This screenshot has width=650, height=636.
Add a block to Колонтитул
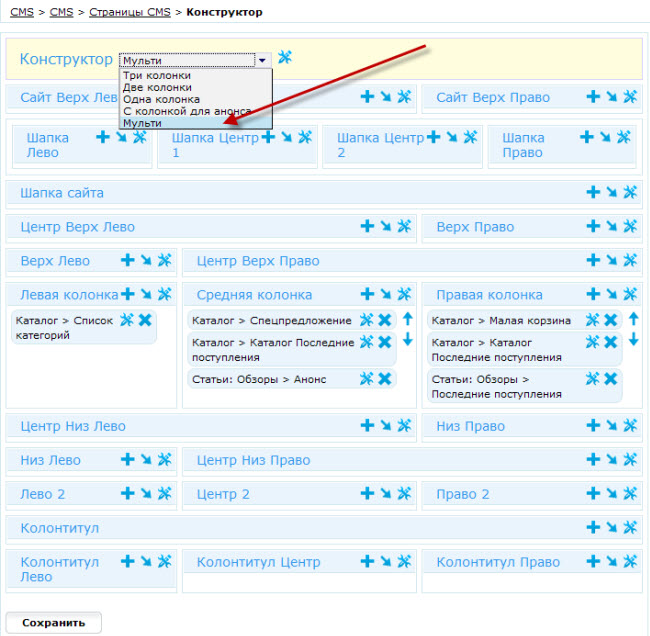tap(593, 527)
